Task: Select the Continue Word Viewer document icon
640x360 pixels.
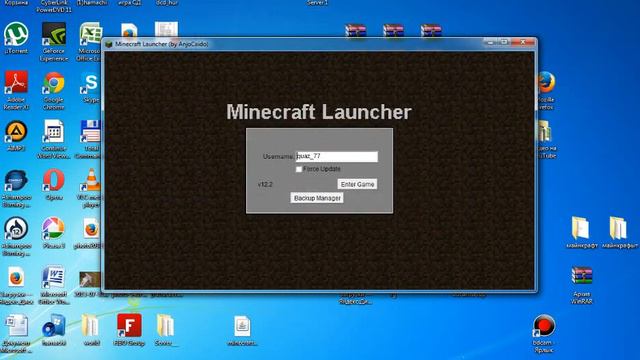Action: pos(54,132)
